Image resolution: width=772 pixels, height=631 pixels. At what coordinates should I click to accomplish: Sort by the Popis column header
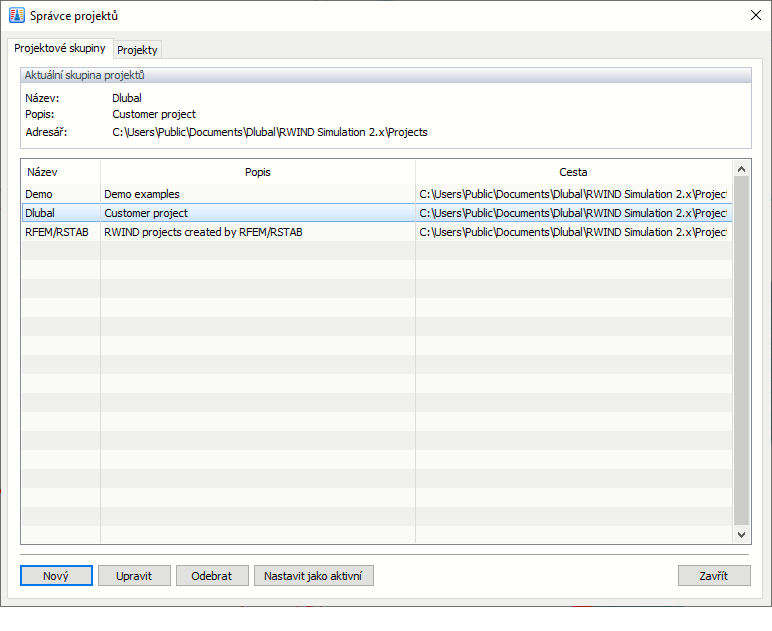(x=258, y=172)
